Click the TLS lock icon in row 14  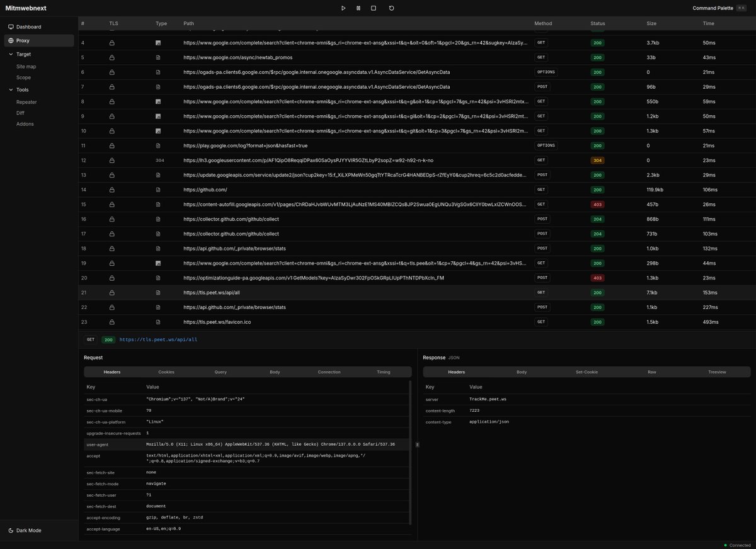tap(112, 190)
